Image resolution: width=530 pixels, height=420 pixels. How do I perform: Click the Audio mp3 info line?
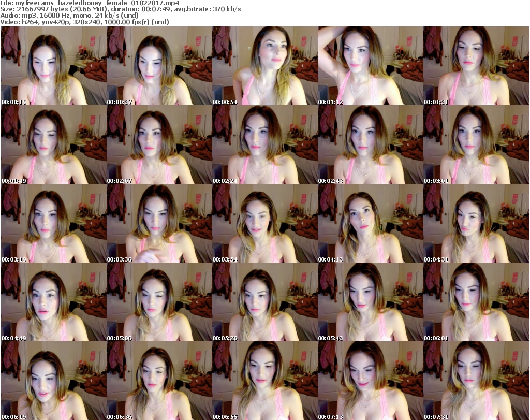(x=69, y=16)
